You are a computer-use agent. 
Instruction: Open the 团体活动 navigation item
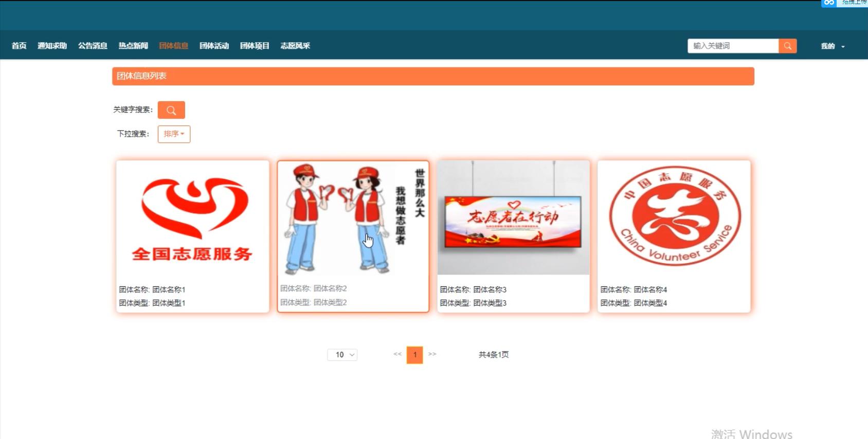214,46
